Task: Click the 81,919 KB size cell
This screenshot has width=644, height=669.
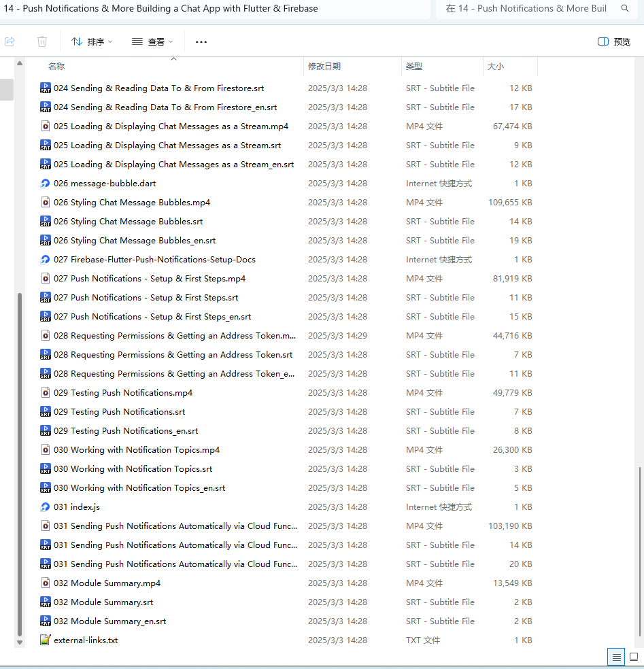Action: click(512, 279)
